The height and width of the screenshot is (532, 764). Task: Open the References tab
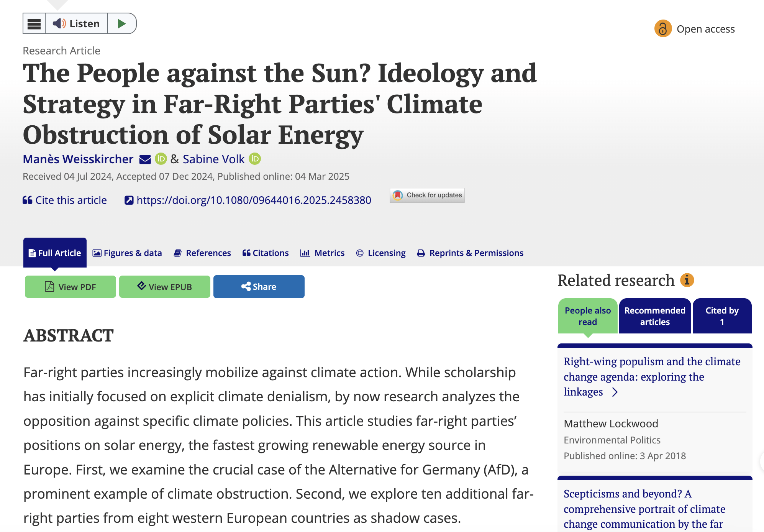click(202, 253)
